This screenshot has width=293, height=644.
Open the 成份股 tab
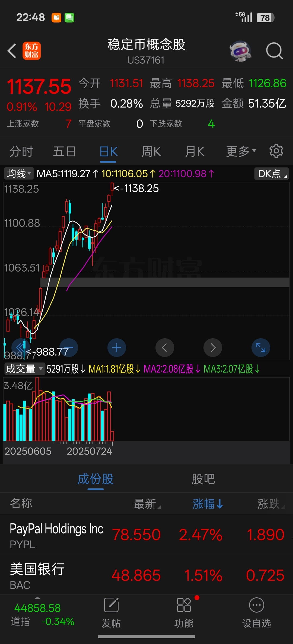pyautogui.click(x=95, y=479)
